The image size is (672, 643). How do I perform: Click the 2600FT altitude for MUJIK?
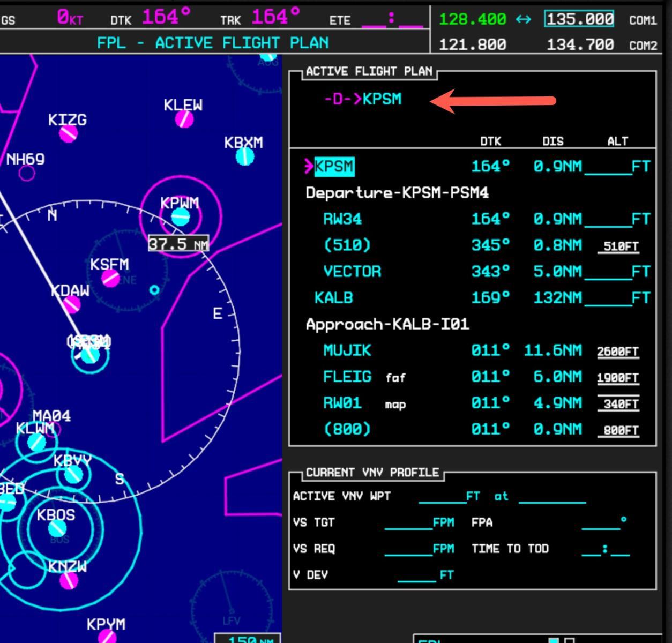[618, 352]
